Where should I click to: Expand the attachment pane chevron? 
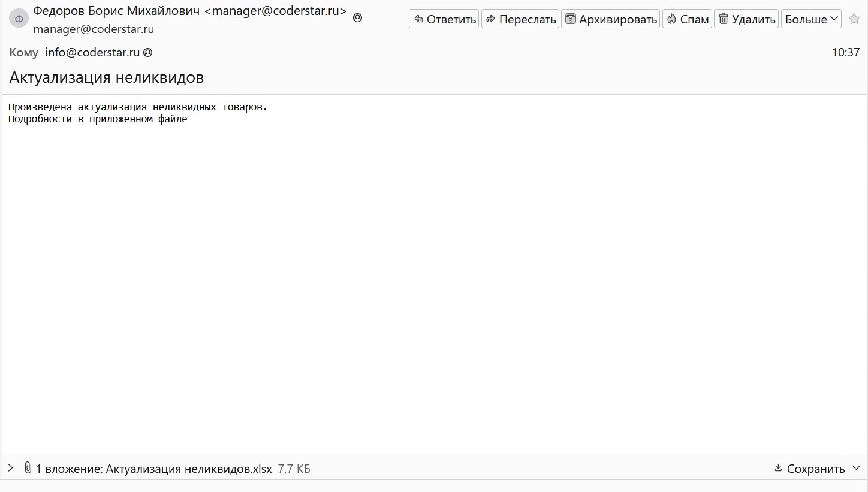[x=10, y=468]
